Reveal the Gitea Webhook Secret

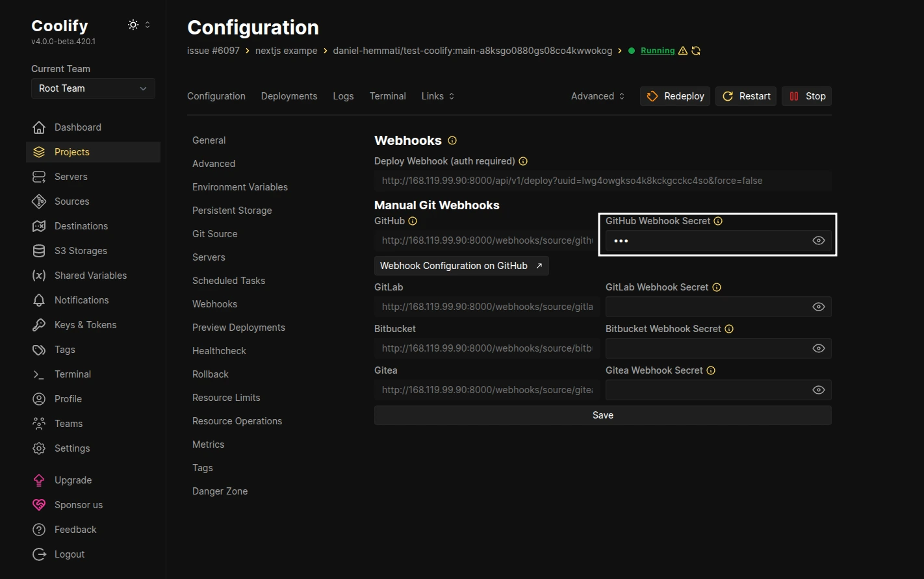point(818,389)
